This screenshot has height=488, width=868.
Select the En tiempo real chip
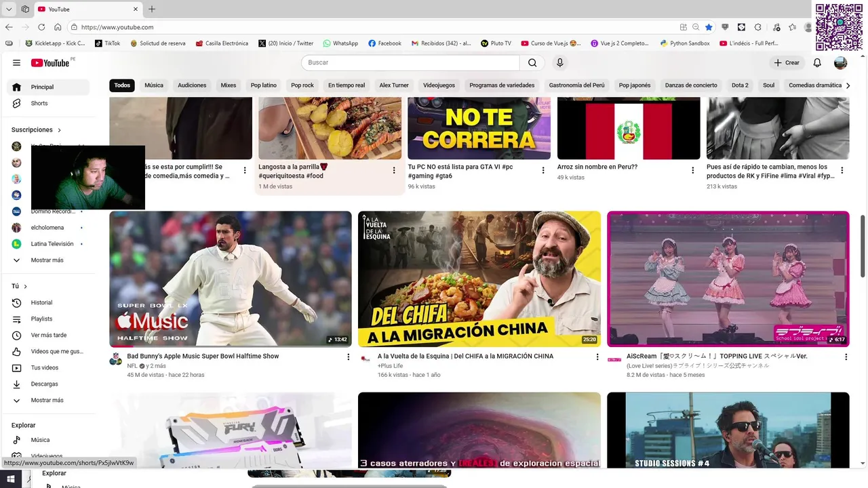click(x=347, y=85)
